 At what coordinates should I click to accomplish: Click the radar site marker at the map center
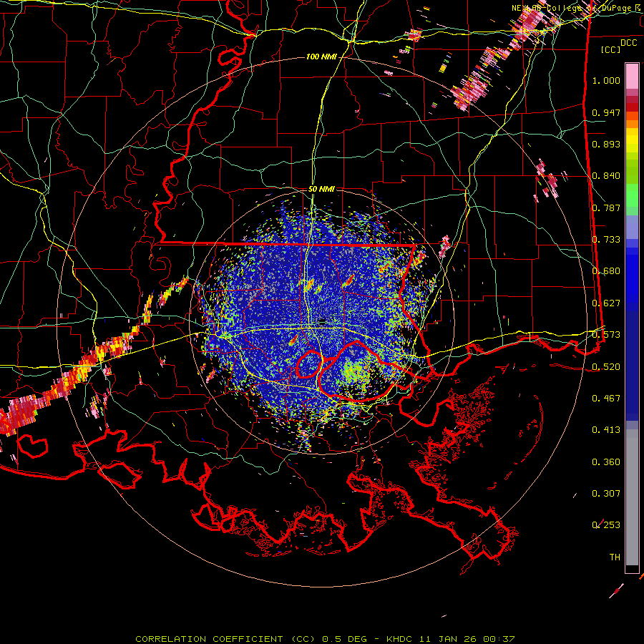[323, 321]
